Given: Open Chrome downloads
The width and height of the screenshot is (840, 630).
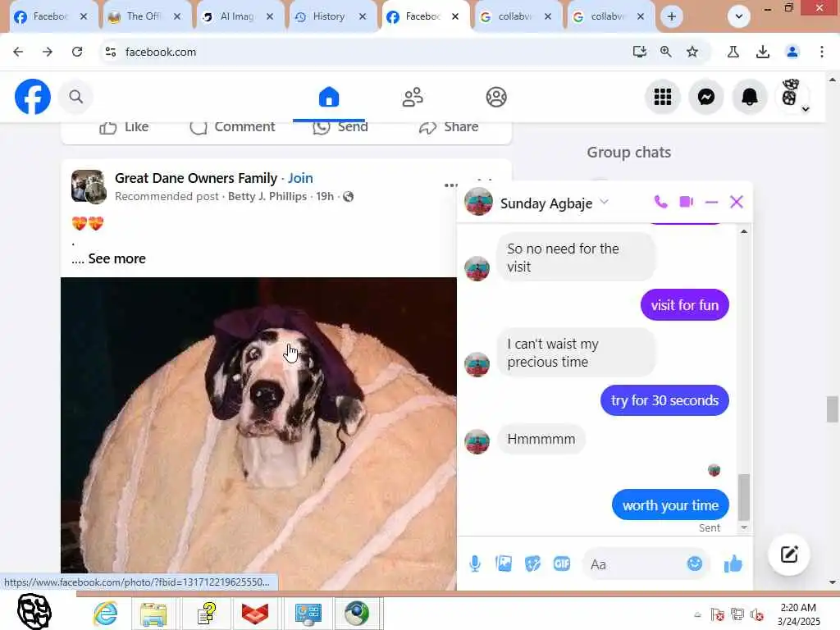Looking at the screenshot, I should click(763, 52).
